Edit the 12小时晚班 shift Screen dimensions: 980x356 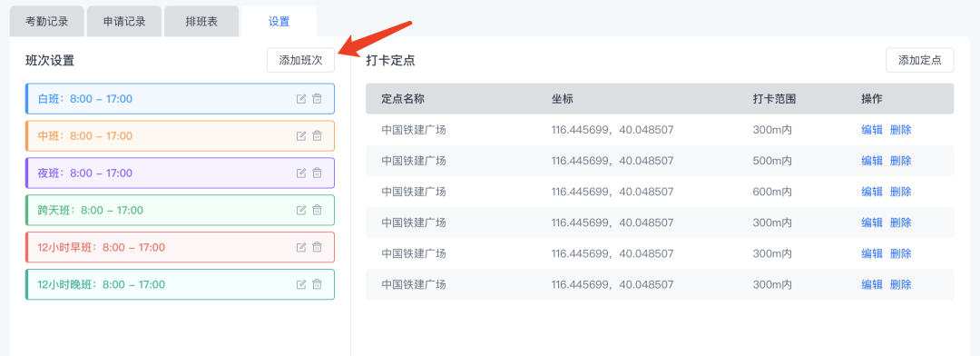point(301,284)
